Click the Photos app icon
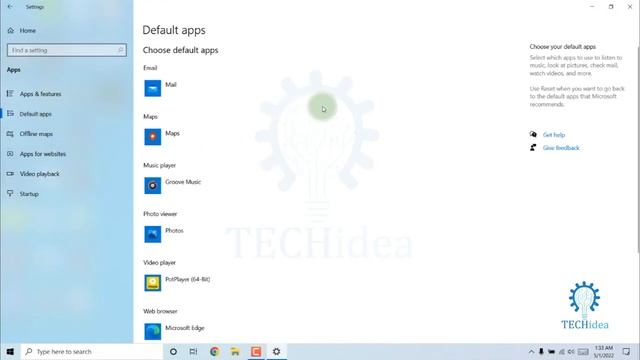The height and width of the screenshot is (360, 640). click(x=153, y=234)
